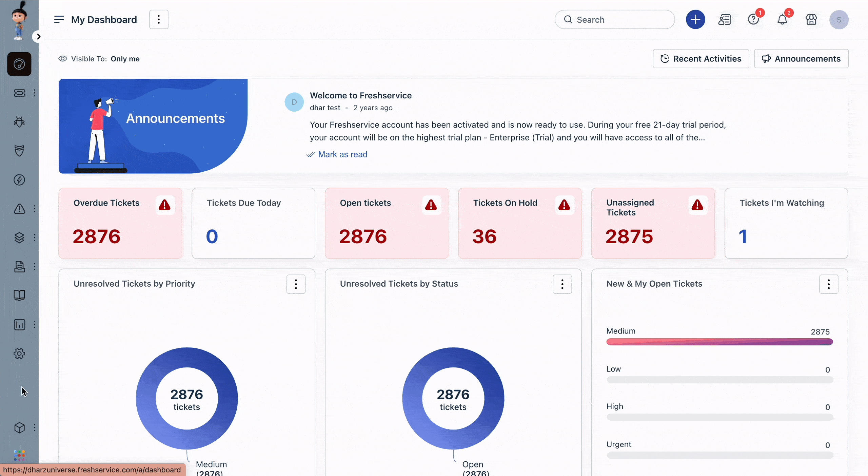Click the blue plus create-new button
This screenshot has width=868, height=476.
[x=695, y=20]
